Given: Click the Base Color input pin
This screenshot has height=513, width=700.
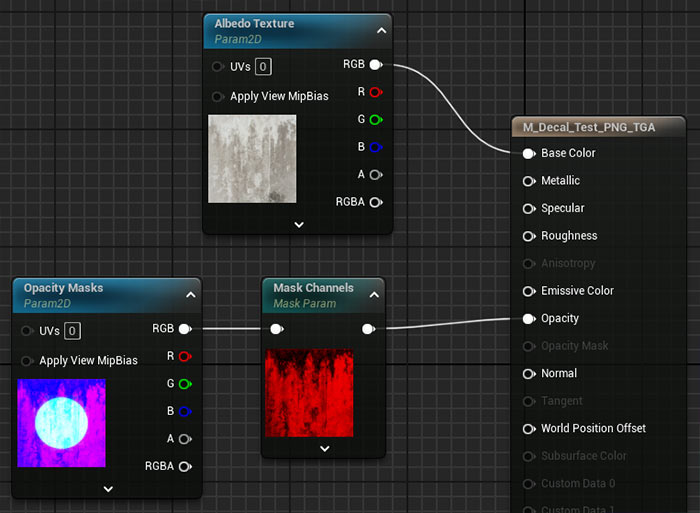Looking at the screenshot, I should click(528, 154).
